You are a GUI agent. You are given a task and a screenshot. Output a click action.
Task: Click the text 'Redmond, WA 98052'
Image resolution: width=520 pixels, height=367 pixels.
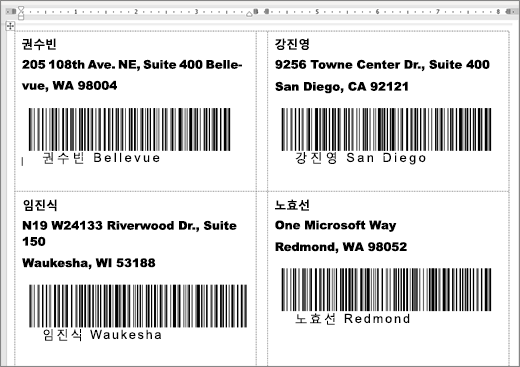[x=341, y=247]
